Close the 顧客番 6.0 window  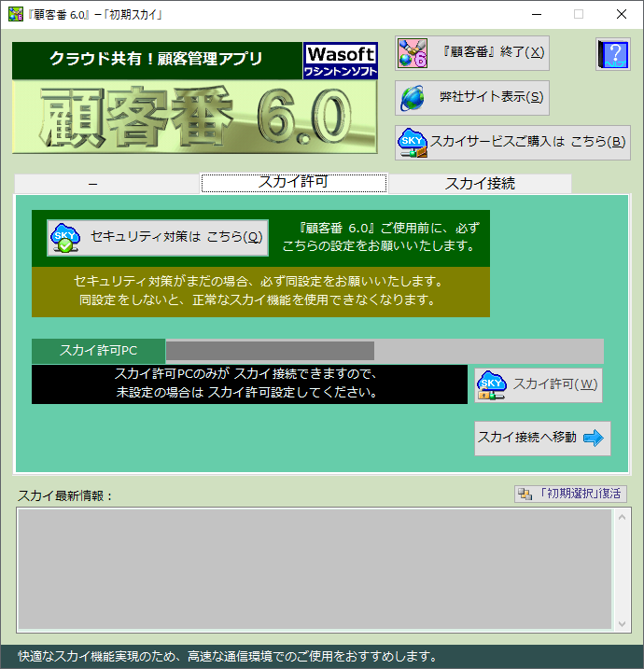click(622, 14)
